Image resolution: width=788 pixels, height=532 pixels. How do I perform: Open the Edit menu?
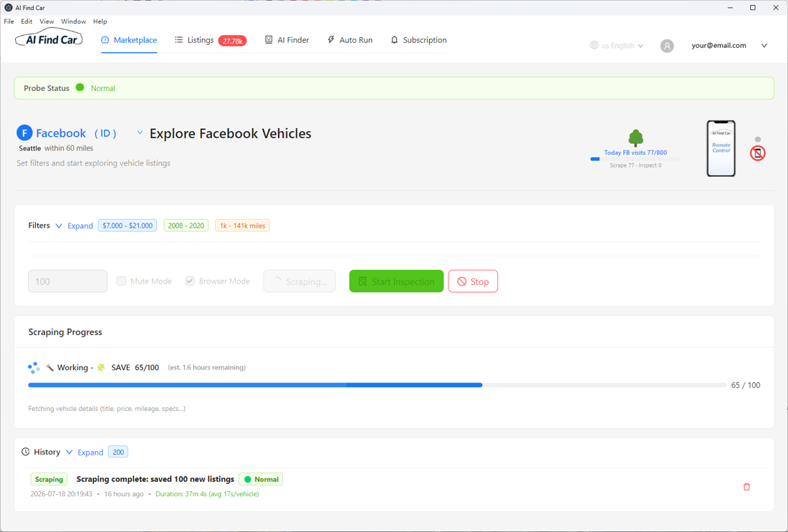tap(27, 21)
